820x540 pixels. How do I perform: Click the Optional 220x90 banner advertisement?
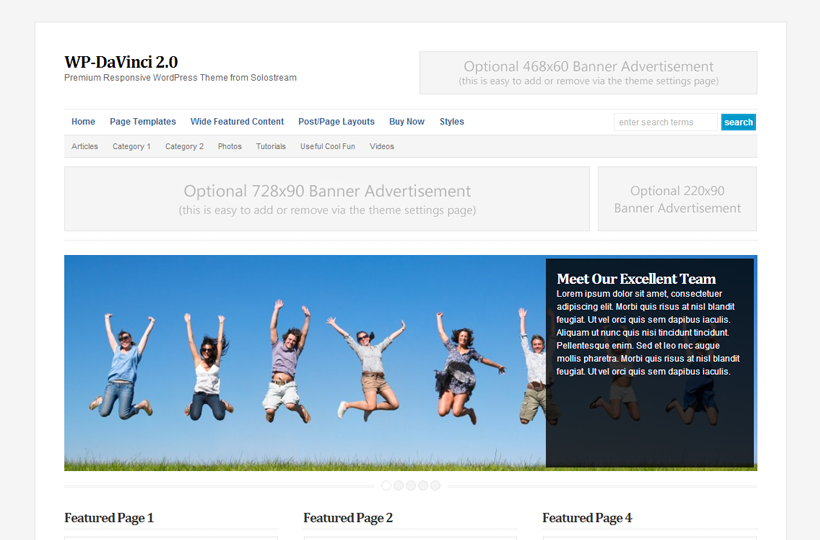pyautogui.click(x=677, y=199)
